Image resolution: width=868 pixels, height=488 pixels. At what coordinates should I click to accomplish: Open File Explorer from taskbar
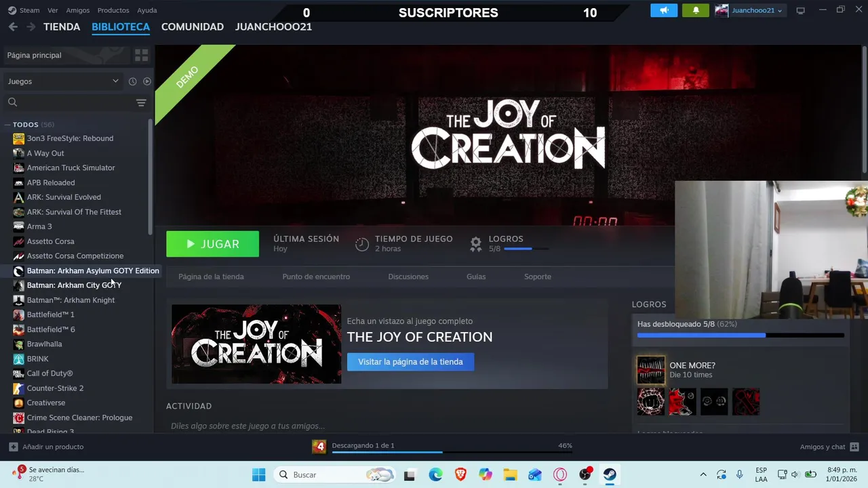click(510, 474)
